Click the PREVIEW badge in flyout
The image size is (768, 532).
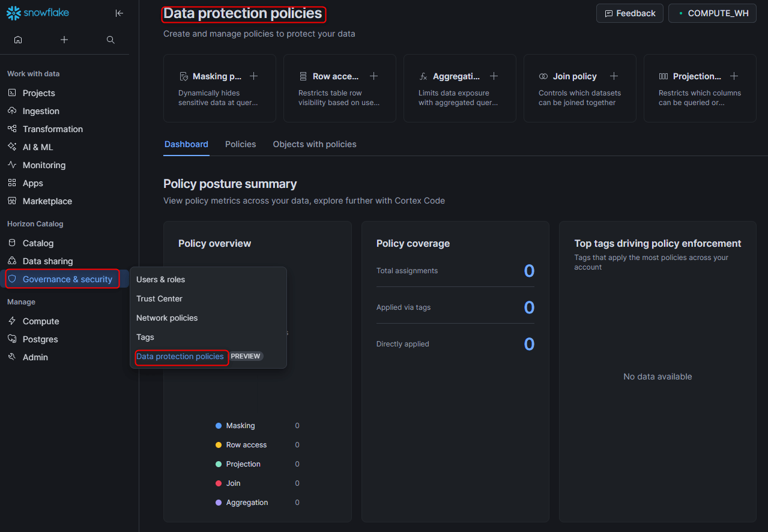(246, 356)
